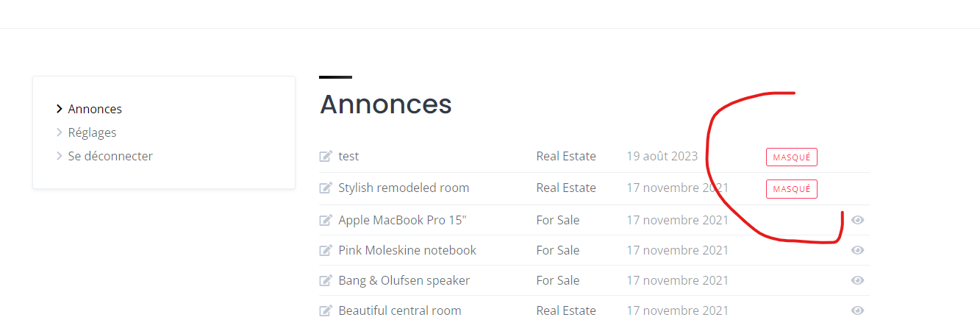Image resolution: width=980 pixels, height=320 pixels.
Task: Open the test listing title
Action: pyautogui.click(x=348, y=156)
